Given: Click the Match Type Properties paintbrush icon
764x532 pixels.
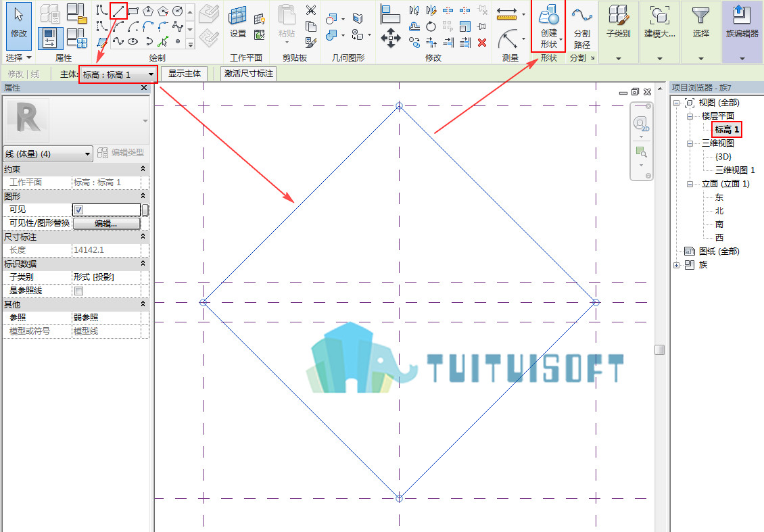Looking at the screenshot, I should (311, 43).
